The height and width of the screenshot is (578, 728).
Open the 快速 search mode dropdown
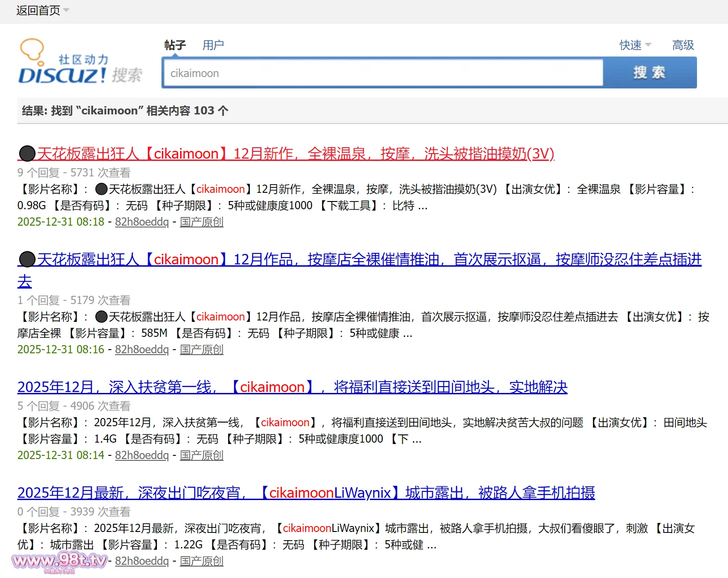tap(635, 45)
